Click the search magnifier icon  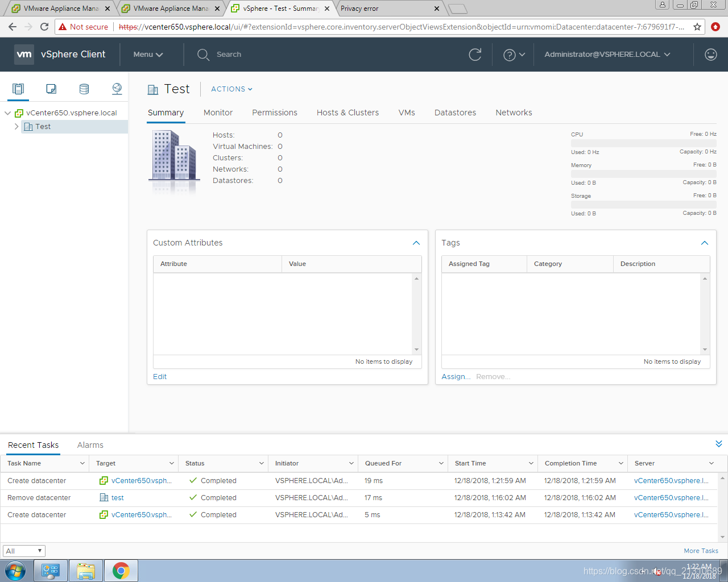(x=203, y=55)
